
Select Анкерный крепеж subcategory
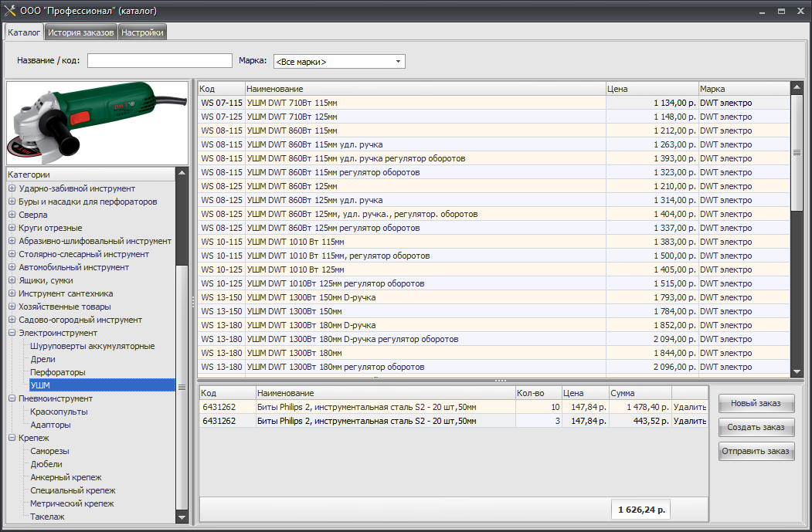click(66, 477)
